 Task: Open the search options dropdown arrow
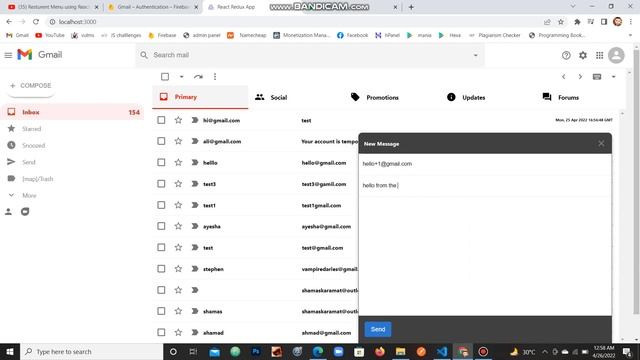pos(476,56)
